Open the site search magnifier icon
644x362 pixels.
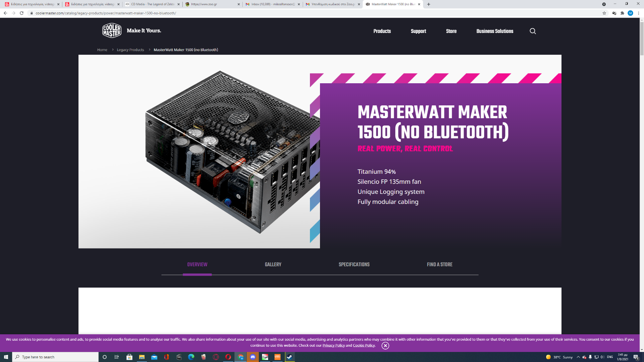tap(533, 31)
